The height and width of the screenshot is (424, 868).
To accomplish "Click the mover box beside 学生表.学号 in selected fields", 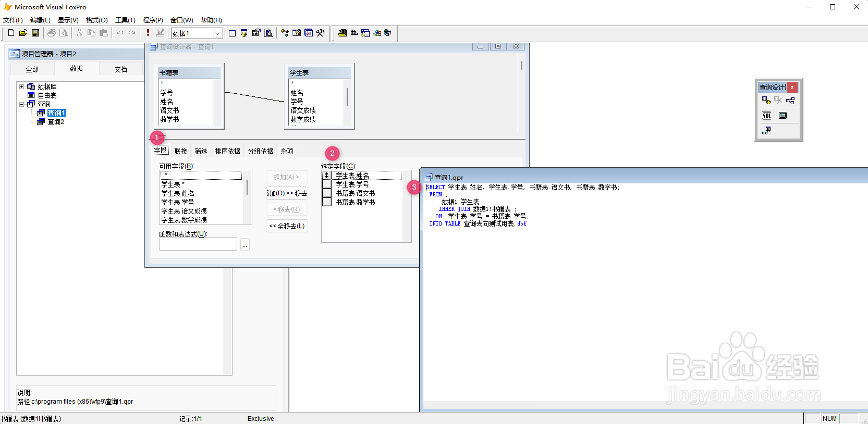I will (327, 184).
